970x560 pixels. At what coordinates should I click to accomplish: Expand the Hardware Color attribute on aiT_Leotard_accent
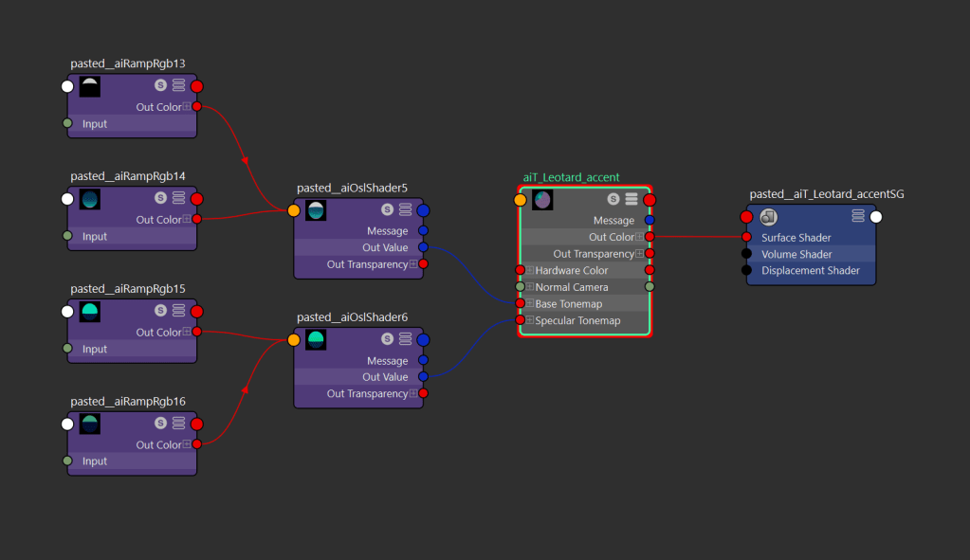pyautogui.click(x=530, y=271)
